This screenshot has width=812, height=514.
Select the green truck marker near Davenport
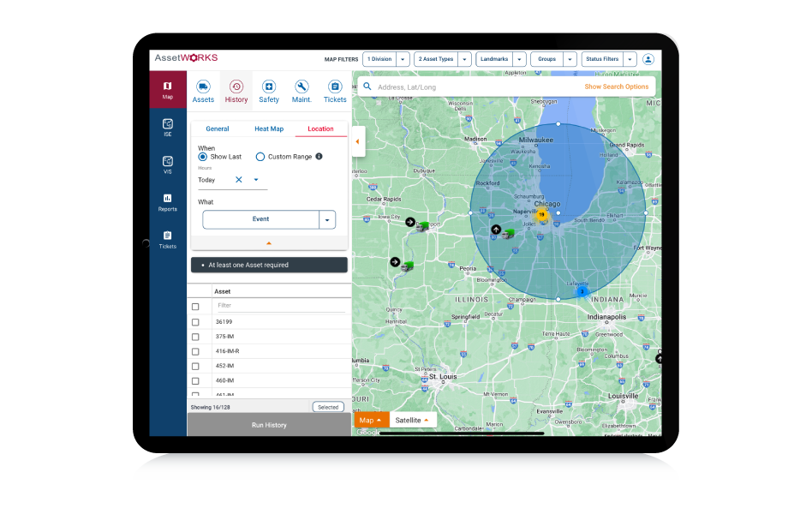422,226
